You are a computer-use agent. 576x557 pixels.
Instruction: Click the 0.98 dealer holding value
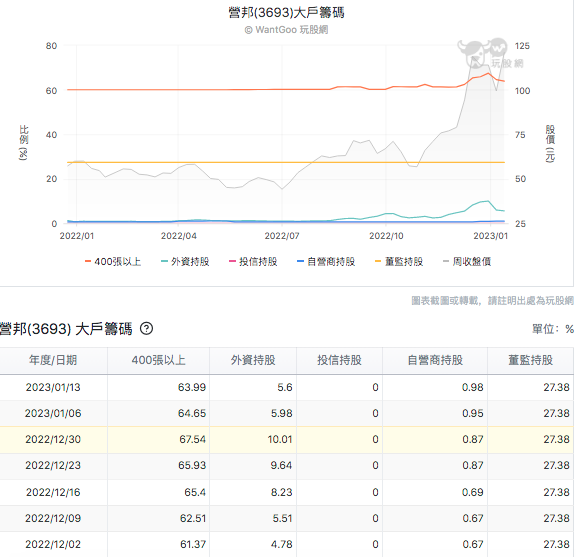(x=473, y=387)
